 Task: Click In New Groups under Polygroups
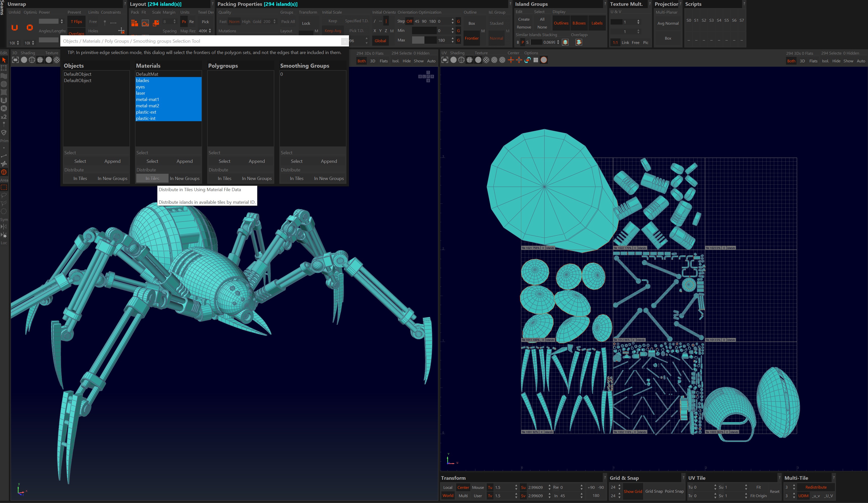click(257, 179)
